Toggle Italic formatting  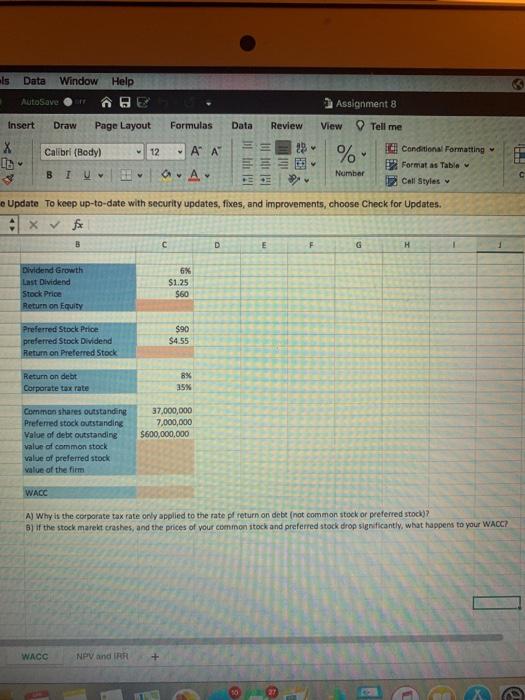coord(68,175)
